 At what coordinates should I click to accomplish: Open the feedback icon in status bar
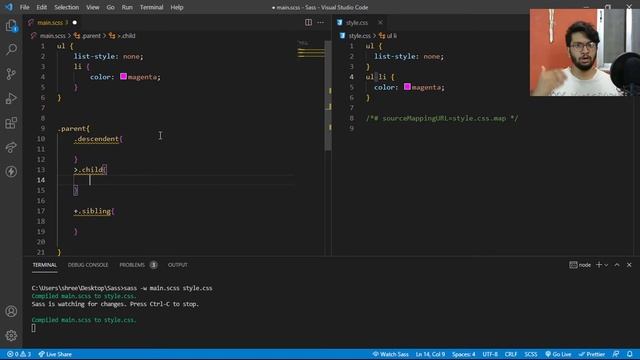tap(616, 354)
